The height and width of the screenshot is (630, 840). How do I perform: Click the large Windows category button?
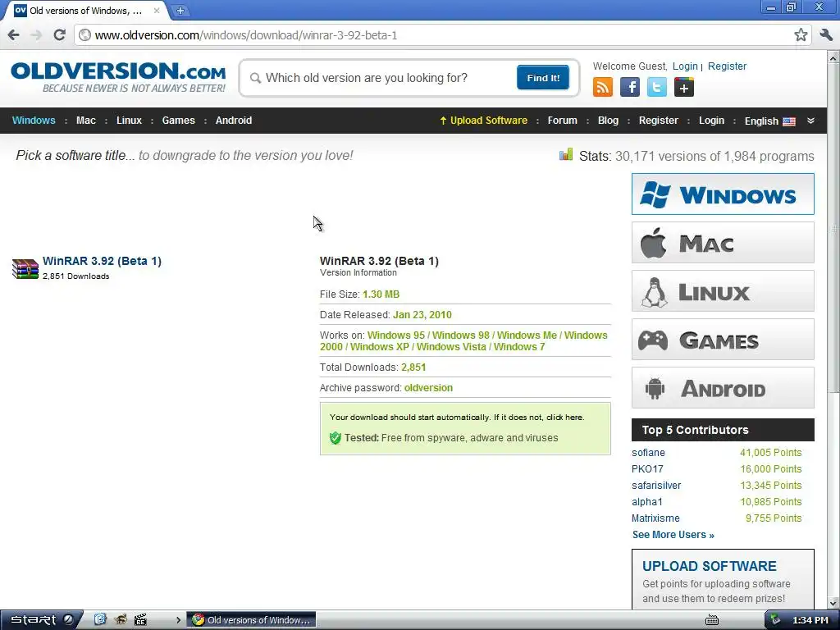coord(723,194)
